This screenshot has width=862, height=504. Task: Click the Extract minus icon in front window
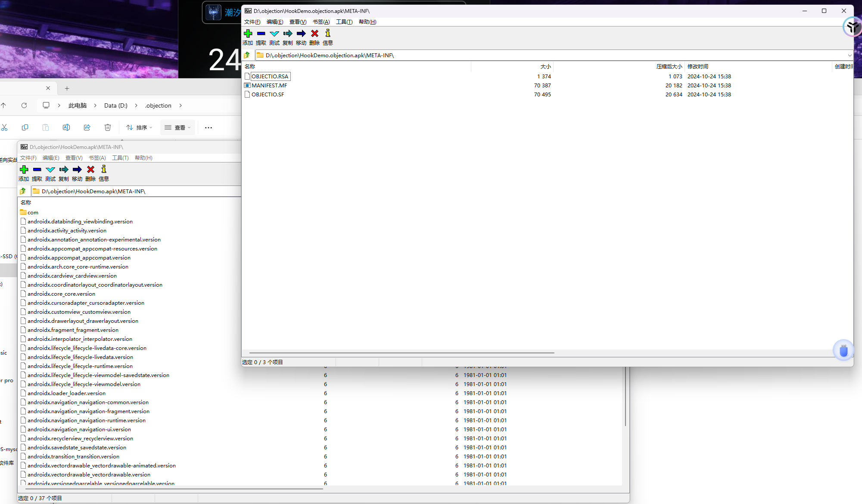[261, 34]
